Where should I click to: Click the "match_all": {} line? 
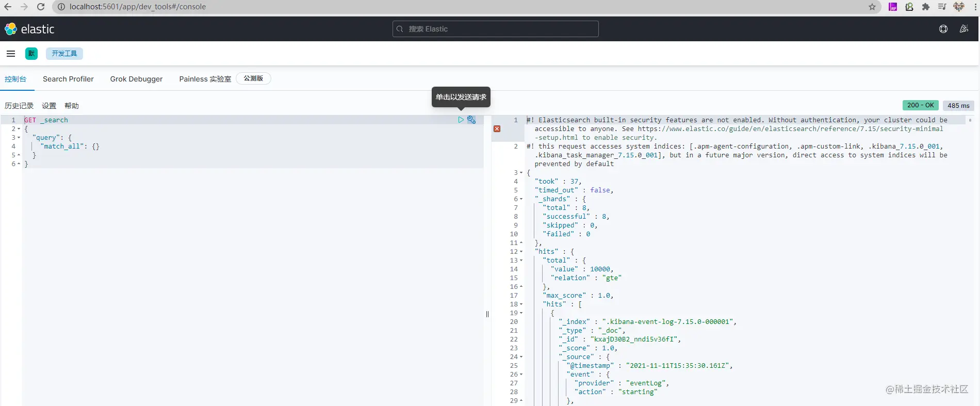click(x=70, y=147)
